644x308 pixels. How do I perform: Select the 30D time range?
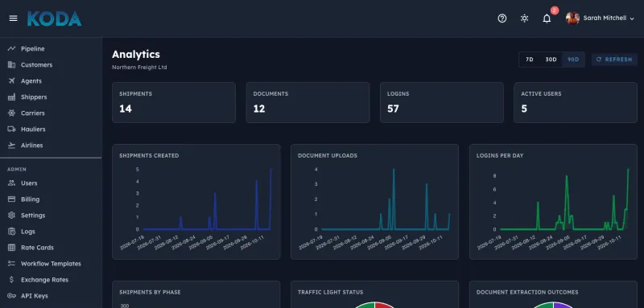pyautogui.click(x=551, y=60)
